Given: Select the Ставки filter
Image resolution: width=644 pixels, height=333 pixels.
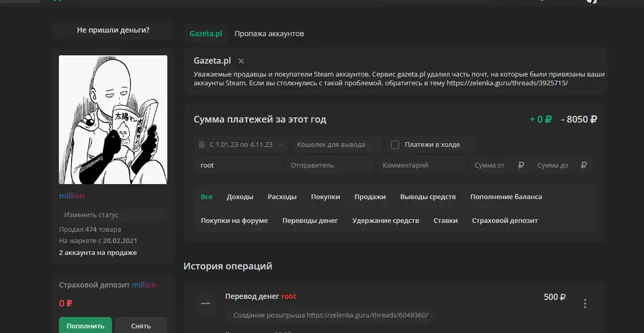Looking at the screenshot, I should pyautogui.click(x=446, y=221).
